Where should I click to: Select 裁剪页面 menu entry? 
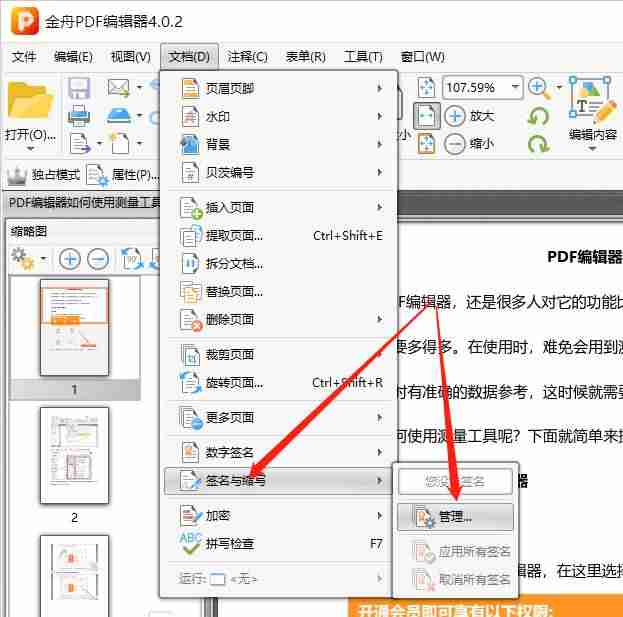point(278,354)
